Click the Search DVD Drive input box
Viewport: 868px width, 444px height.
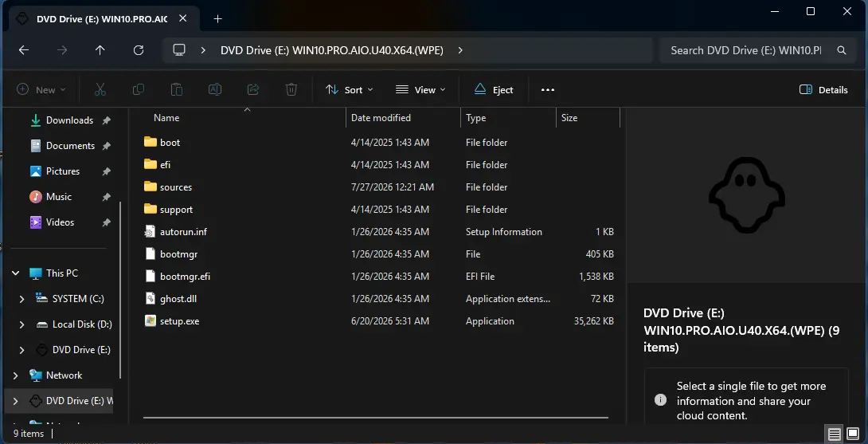click(745, 50)
